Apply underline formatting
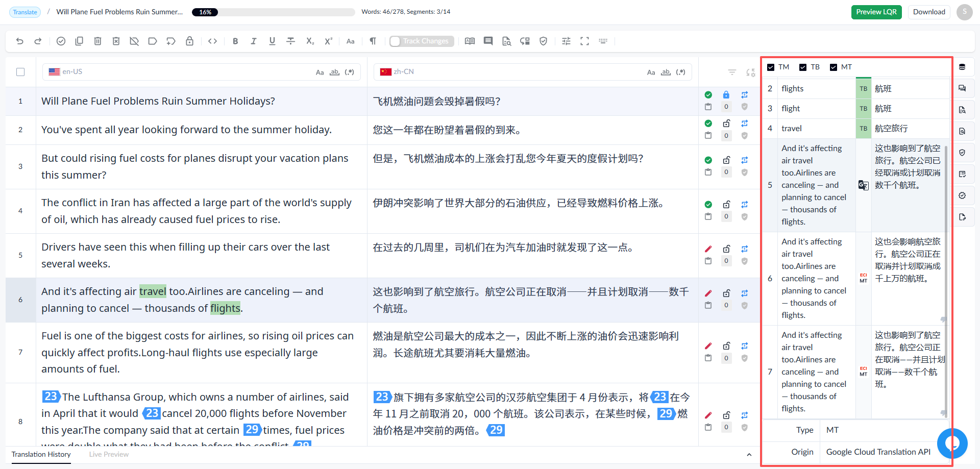The height and width of the screenshot is (469, 980). coord(272,41)
